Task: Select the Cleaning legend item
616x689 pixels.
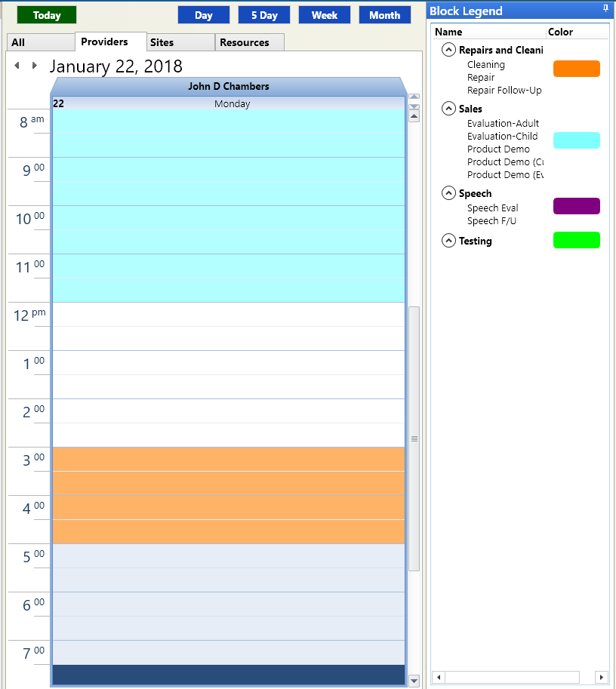Action: tap(486, 65)
